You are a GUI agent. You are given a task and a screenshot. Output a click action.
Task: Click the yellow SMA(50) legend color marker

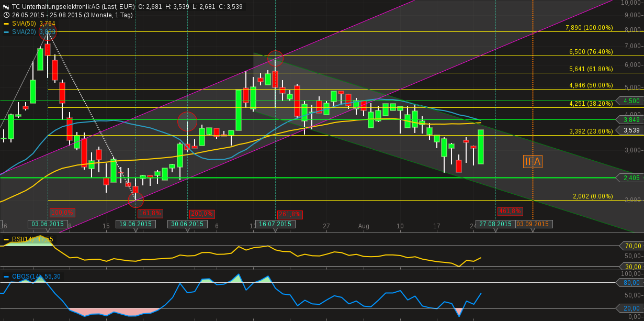click(6, 24)
